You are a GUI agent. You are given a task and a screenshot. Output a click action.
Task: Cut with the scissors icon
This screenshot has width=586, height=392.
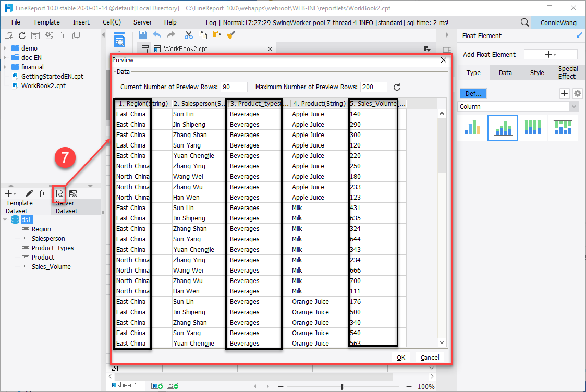point(188,35)
